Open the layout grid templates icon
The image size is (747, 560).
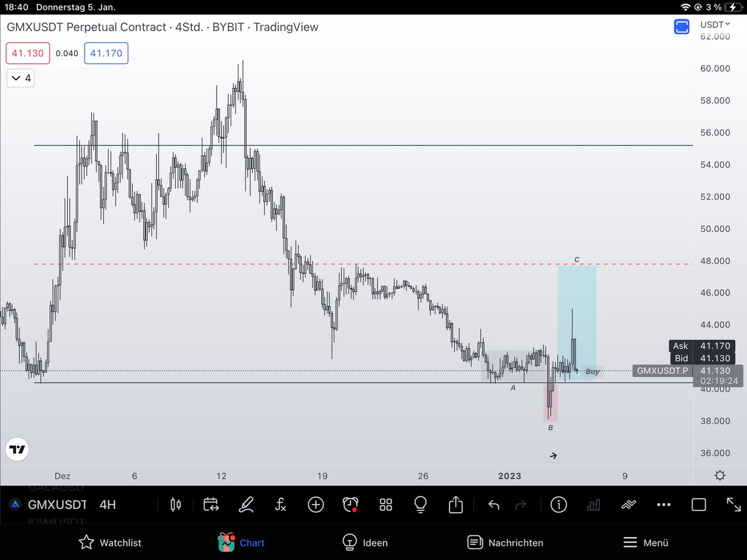tap(386, 505)
